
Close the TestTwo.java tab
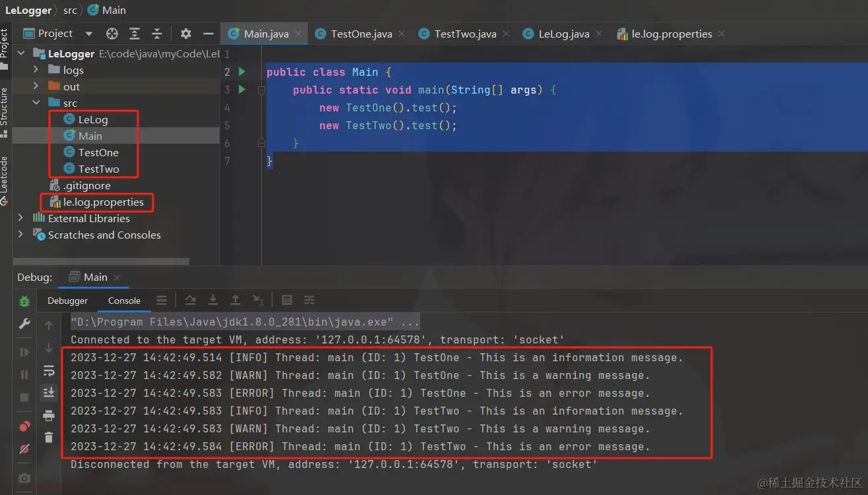coord(506,34)
